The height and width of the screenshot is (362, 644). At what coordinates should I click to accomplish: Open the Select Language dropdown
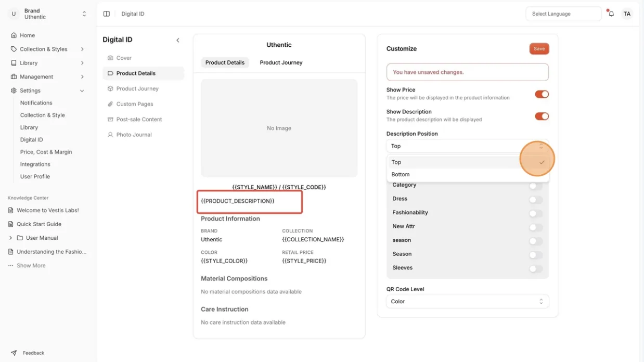(563, 14)
